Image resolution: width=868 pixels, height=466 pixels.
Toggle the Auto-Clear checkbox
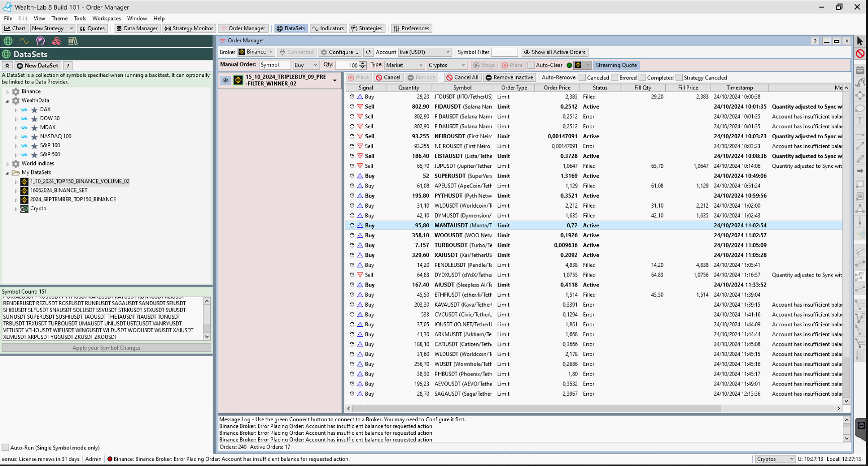pyautogui.click(x=531, y=65)
